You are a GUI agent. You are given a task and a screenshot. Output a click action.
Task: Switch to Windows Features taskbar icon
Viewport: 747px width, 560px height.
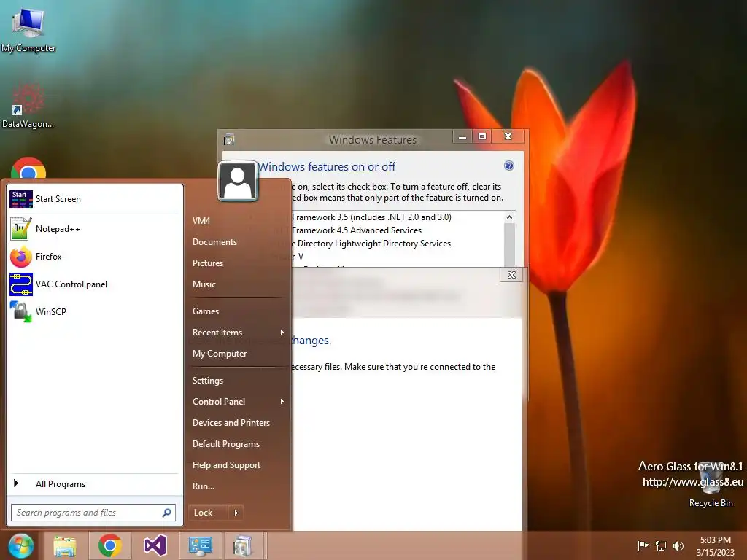(x=243, y=545)
